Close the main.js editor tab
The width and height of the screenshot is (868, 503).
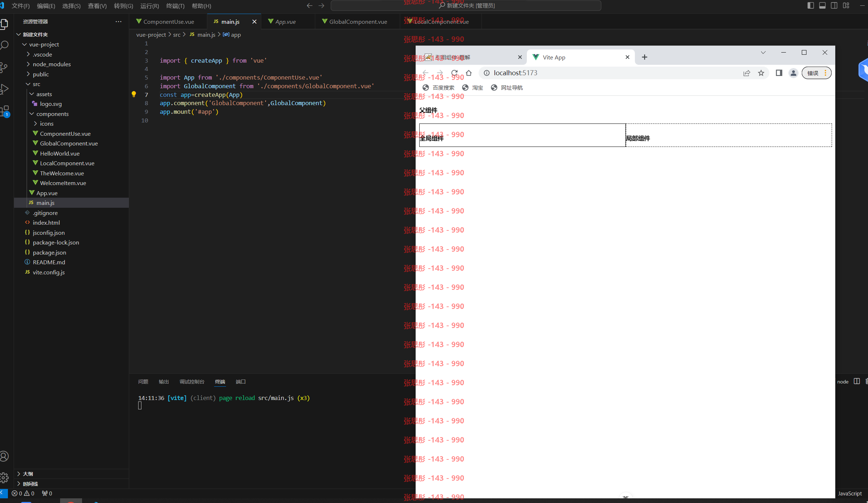[254, 22]
